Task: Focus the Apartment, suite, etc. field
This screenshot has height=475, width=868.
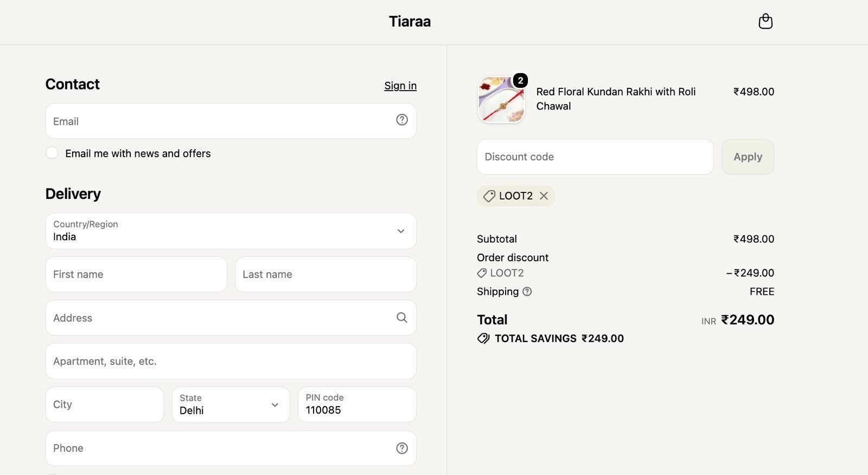Action: (231, 361)
